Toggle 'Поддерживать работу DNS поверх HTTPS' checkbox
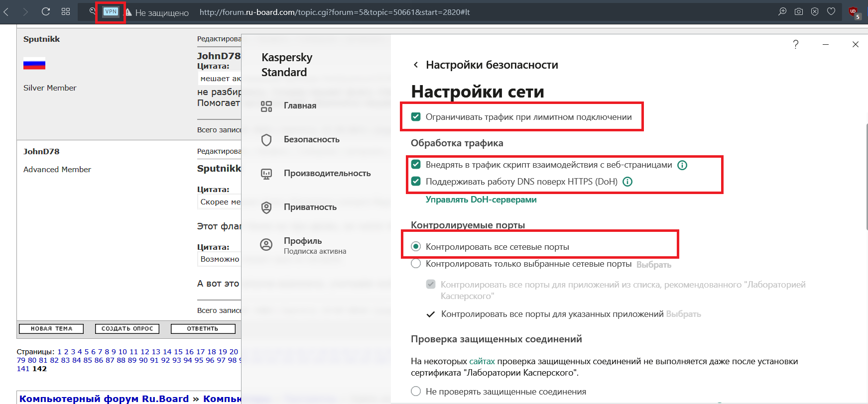Viewport: 868px width, 404px height. [x=416, y=181]
